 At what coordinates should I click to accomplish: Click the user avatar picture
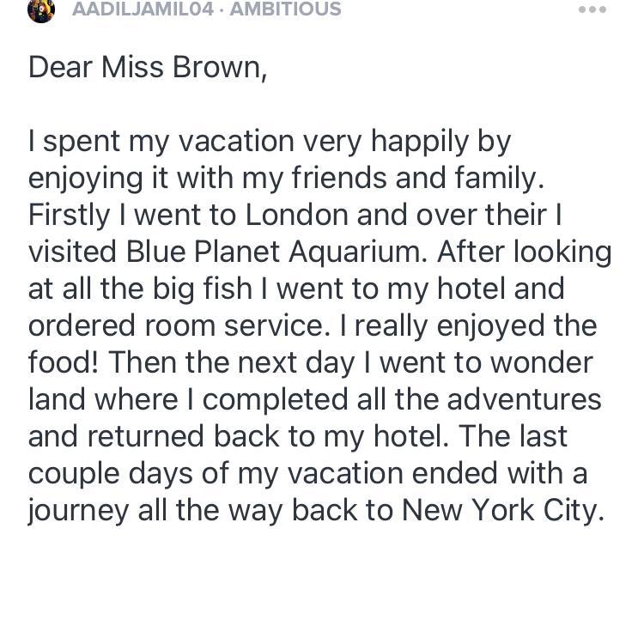(41, 9)
